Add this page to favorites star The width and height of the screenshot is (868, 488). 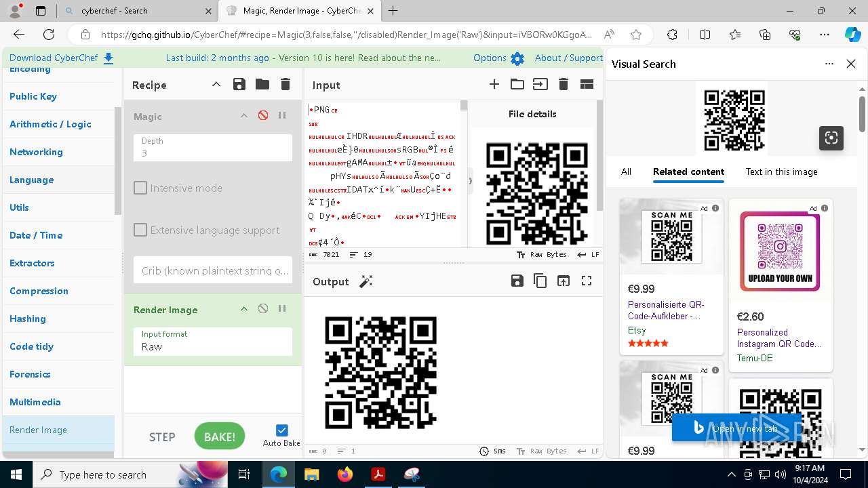pyautogui.click(x=635, y=35)
